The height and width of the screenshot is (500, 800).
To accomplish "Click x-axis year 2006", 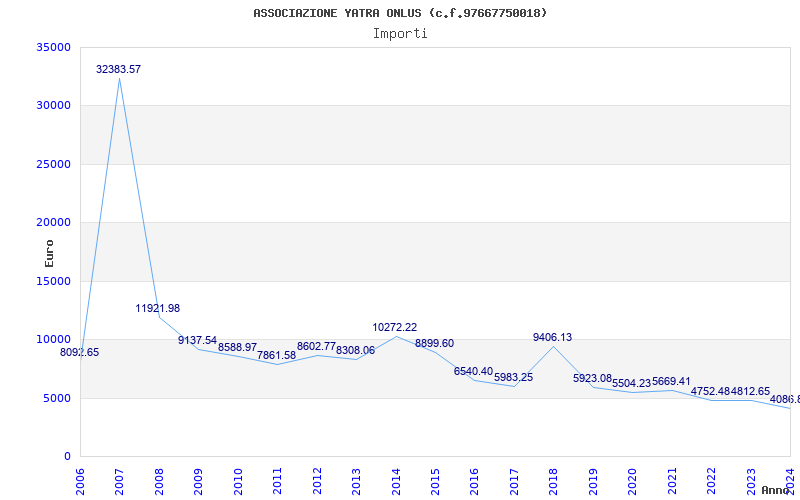I will point(80,481).
